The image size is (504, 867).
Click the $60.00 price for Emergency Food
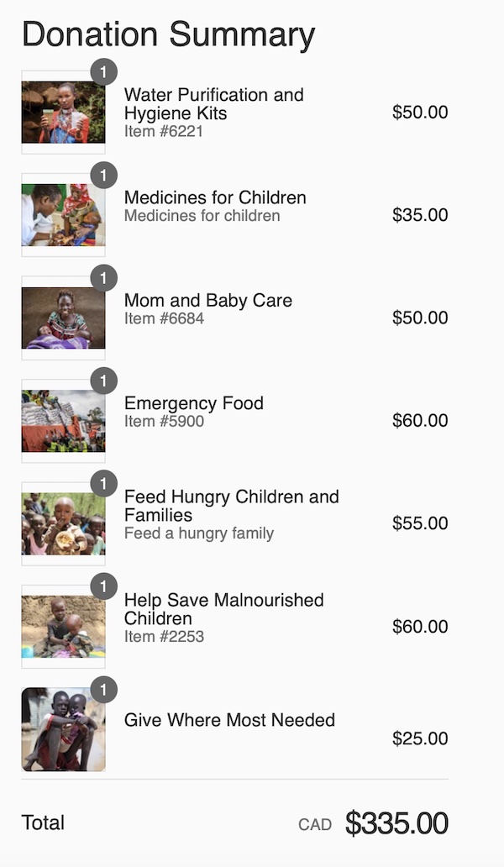click(x=420, y=420)
